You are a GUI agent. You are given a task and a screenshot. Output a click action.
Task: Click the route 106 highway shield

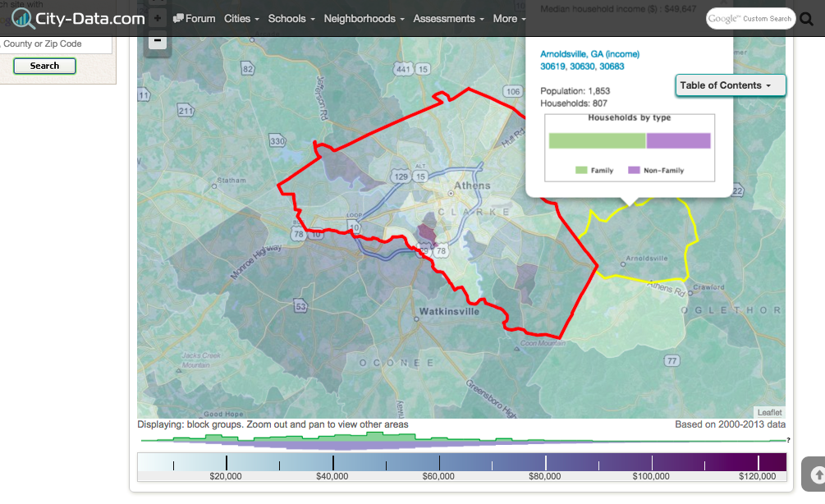click(513, 92)
